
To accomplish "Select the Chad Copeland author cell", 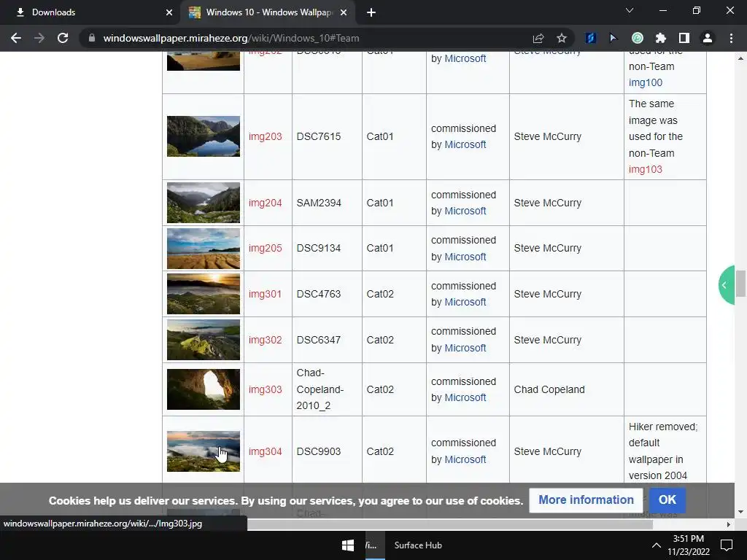I will coord(549,389).
